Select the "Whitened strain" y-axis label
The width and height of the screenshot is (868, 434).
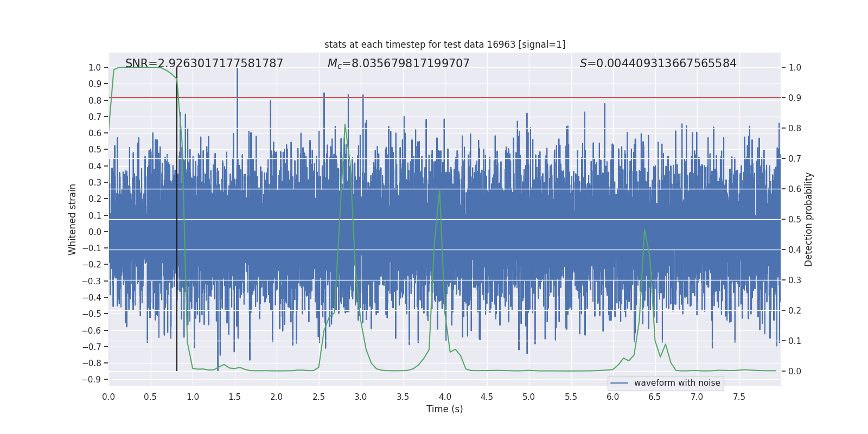73,219
